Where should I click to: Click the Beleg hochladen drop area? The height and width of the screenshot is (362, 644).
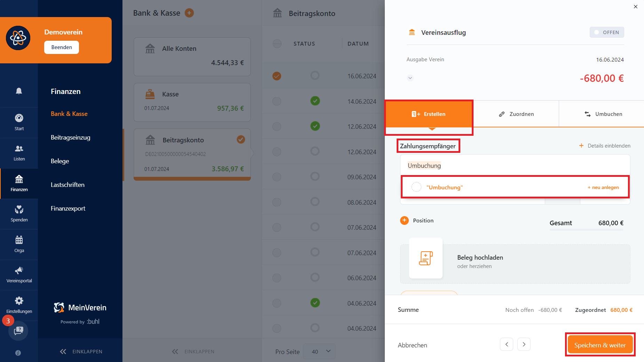pyautogui.click(x=515, y=264)
